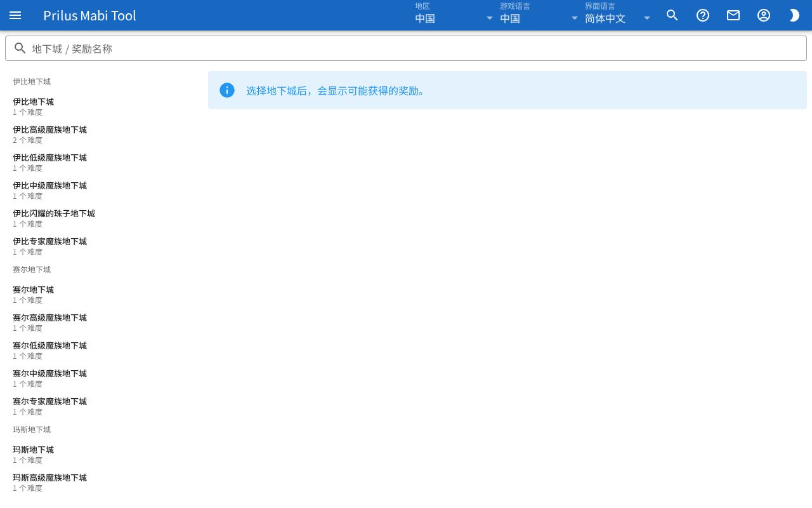This screenshot has height=508, width=812.
Task: Select 伊比地下城 list entry with 1 个难度
Action: (101, 107)
